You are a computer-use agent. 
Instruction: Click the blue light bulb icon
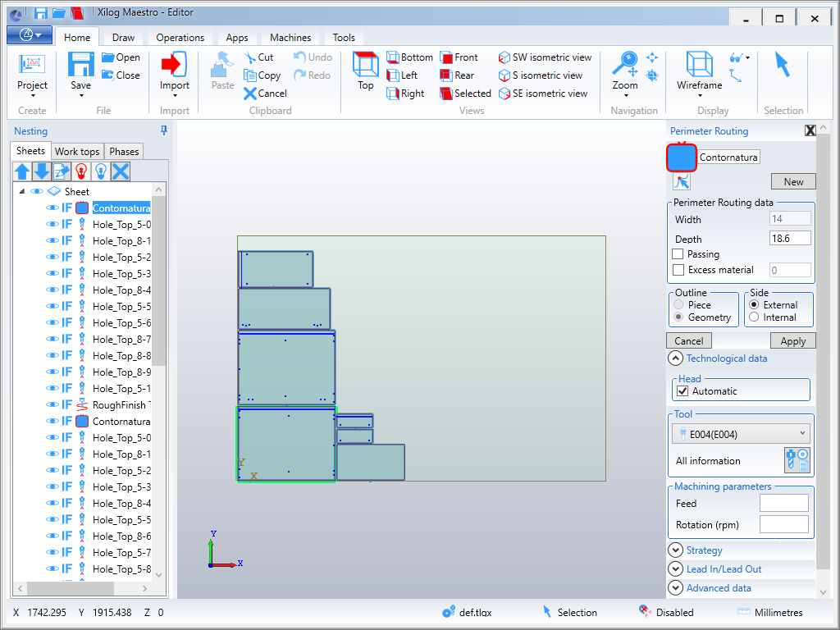click(101, 171)
